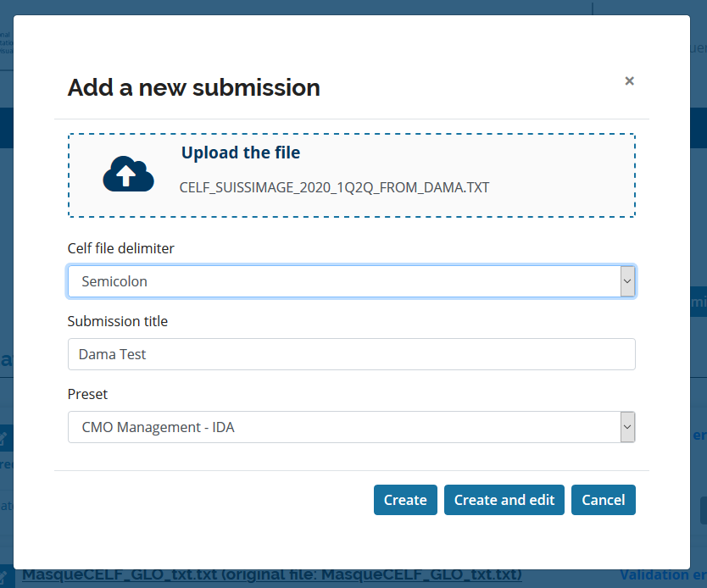Image resolution: width=707 pixels, height=588 pixels.
Task: Click the Add a new submission title
Action: pyautogui.click(x=193, y=87)
